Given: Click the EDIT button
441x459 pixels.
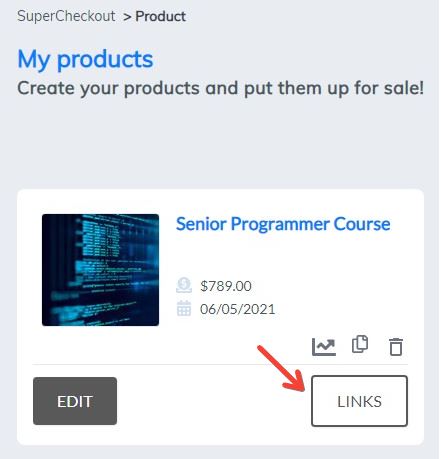Looking at the screenshot, I should (75, 401).
